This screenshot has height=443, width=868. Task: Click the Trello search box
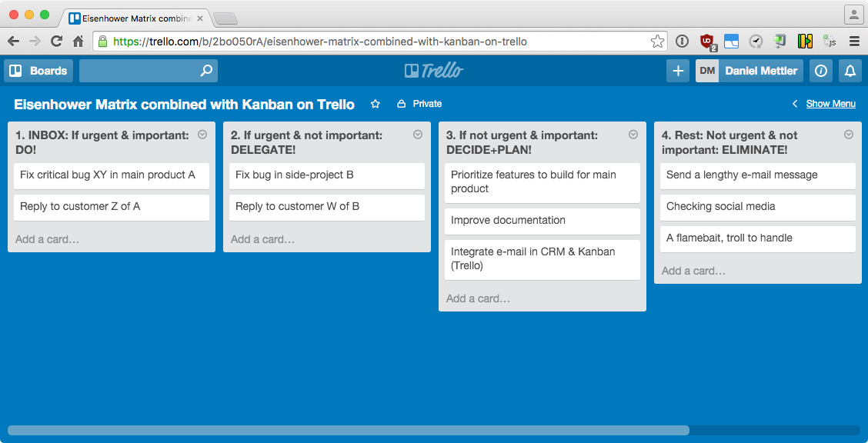(149, 71)
